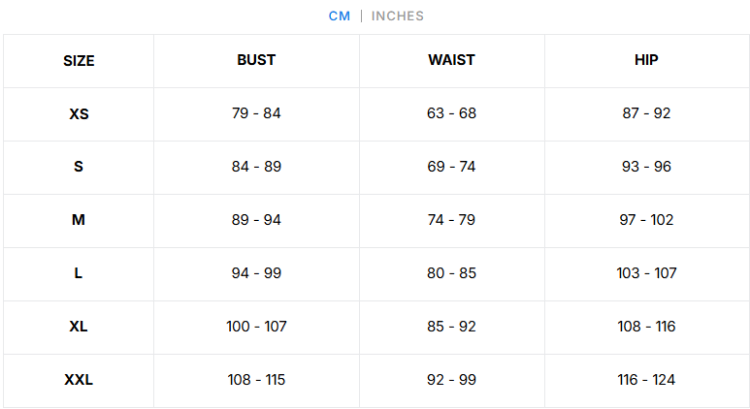This screenshot has height=409, width=750.
Task: Click the SIZE column header
Action: point(78,61)
